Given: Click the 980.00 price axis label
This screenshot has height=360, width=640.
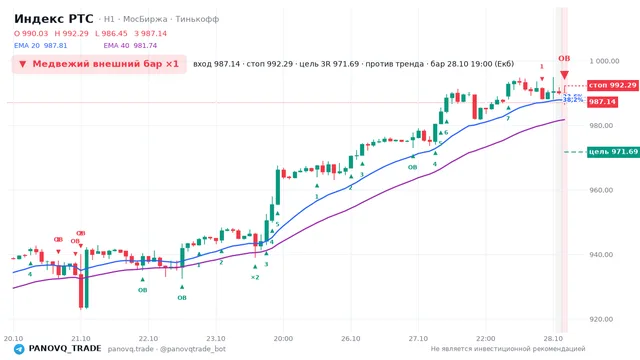Looking at the screenshot, I should click(601, 126).
